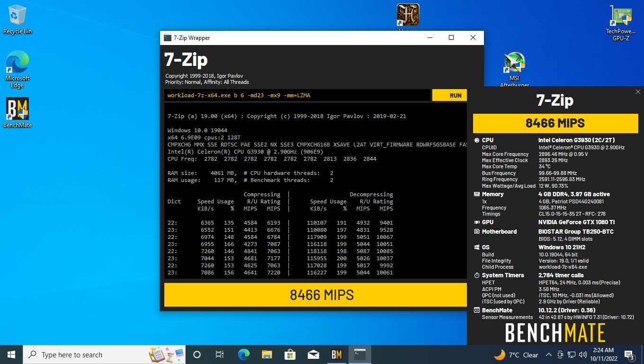Screen dimensions: 644x364
Task: Click the Memory section icon in BenchMate panel
Action: 477,194
